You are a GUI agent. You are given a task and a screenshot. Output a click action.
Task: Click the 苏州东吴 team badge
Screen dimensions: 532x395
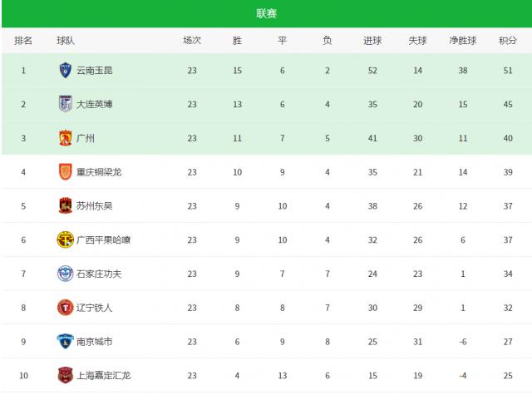[65, 205]
